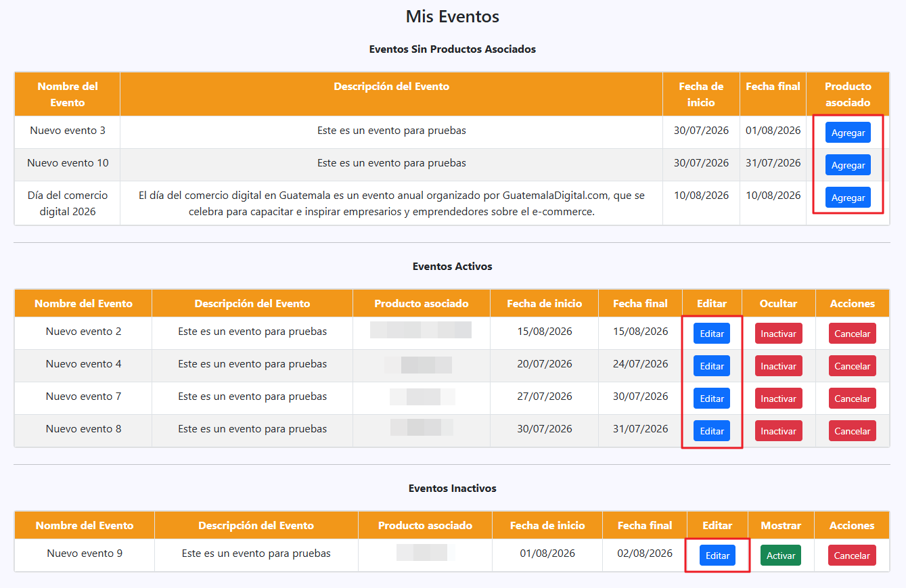Cancel Nuevo evento 8

click(x=852, y=431)
